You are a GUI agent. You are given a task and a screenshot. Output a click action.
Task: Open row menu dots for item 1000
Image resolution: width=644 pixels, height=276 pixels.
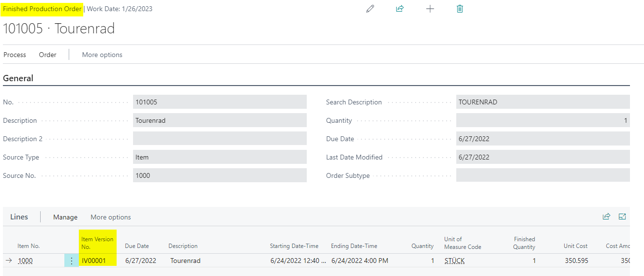pos(72,261)
